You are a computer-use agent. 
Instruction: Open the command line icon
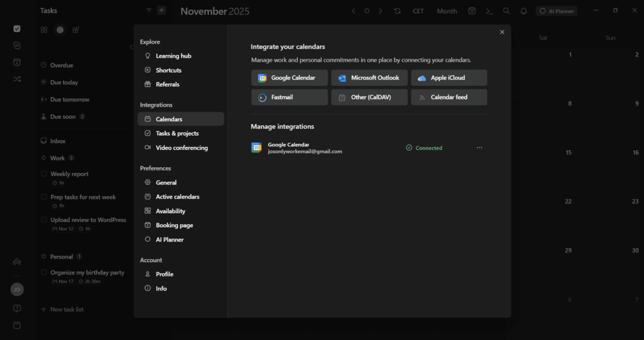[x=489, y=11]
